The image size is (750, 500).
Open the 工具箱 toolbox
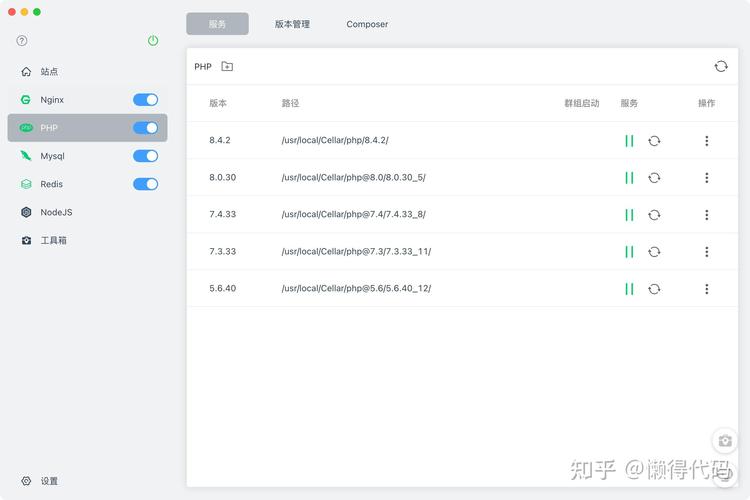point(88,240)
